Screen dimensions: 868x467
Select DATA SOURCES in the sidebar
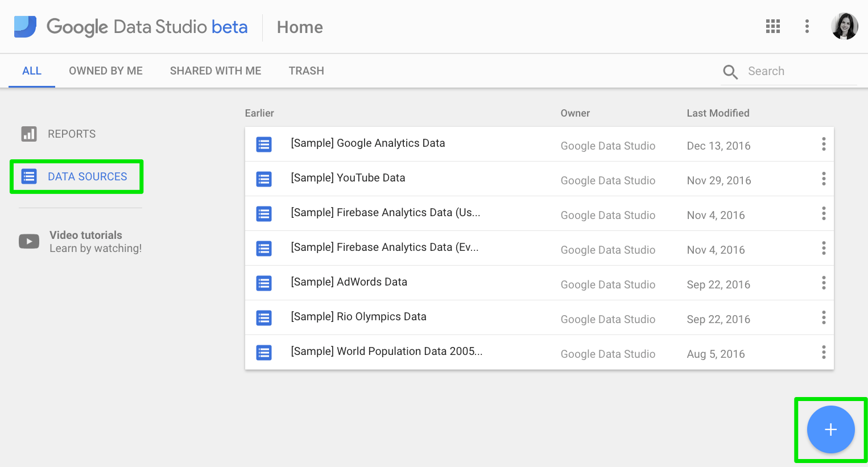click(x=88, y=177)
